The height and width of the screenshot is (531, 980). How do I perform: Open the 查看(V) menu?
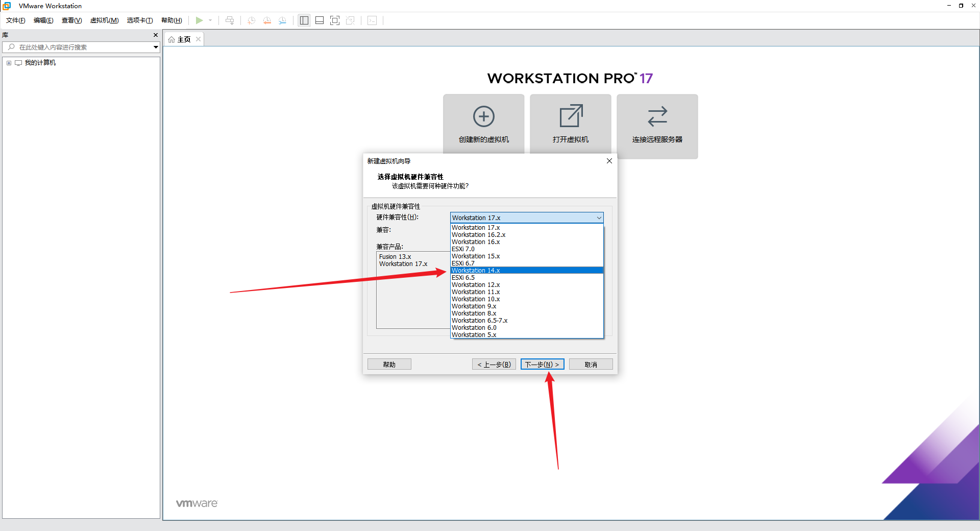[71, 20]
